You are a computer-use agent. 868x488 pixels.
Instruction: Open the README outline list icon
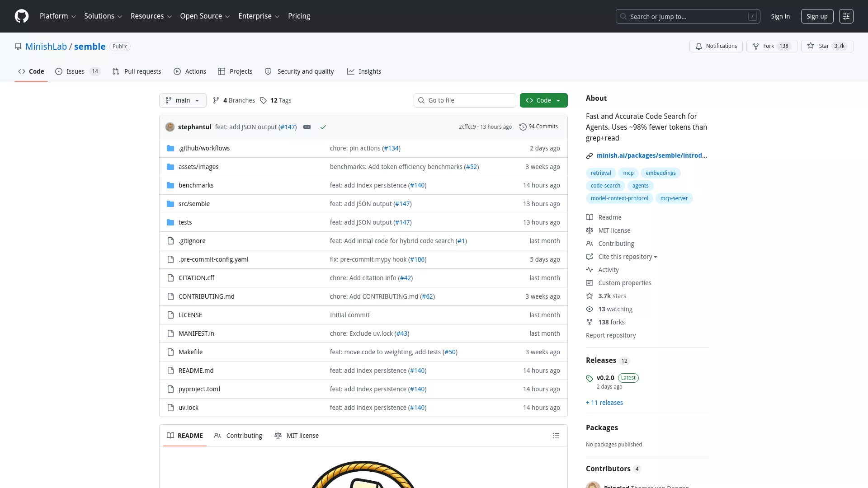556,436
